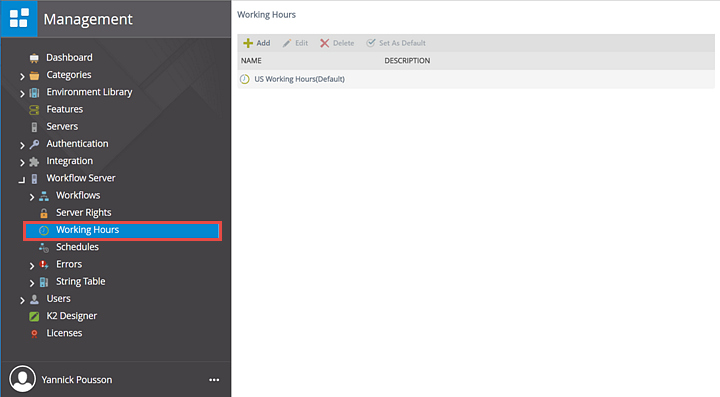The height and width of the screenshot is (397, 720).
Task: Click the Management header title
Action: tap(88, 19)
